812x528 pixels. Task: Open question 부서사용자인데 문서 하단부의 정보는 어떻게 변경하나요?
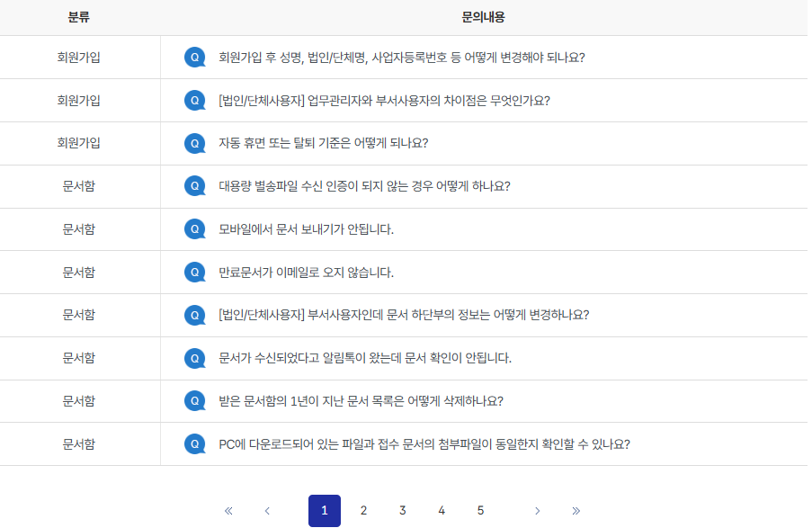click(404, 315)
